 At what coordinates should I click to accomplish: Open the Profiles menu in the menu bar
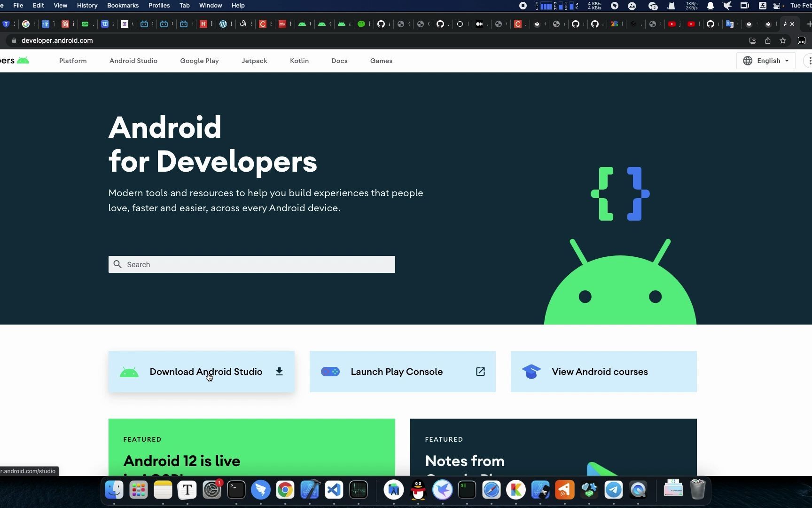[x=159, y=6]
